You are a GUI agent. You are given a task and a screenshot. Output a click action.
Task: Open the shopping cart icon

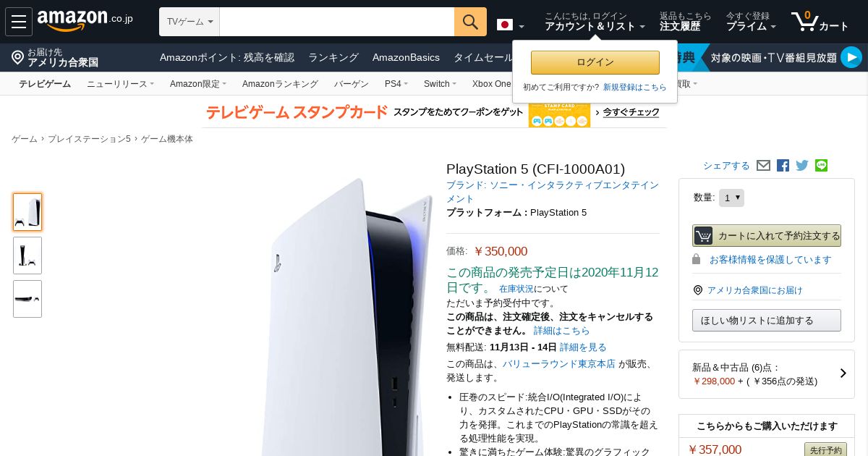click(820, 22)
